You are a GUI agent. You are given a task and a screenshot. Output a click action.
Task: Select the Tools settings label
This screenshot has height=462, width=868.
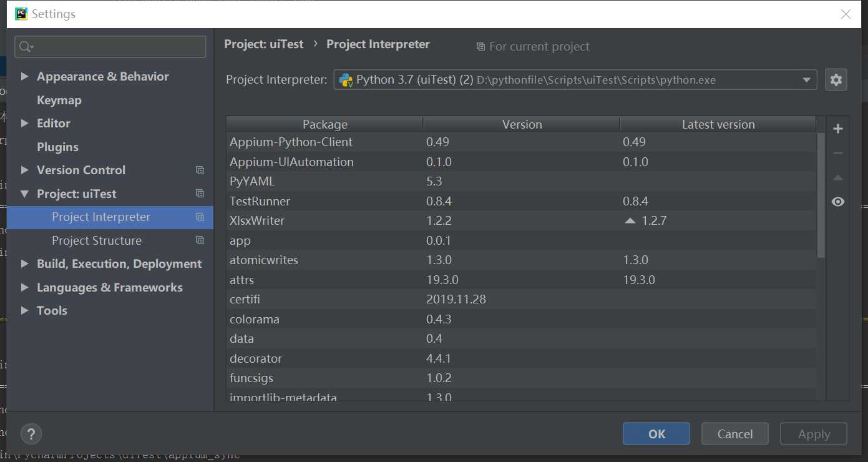[x=52, y=310]
